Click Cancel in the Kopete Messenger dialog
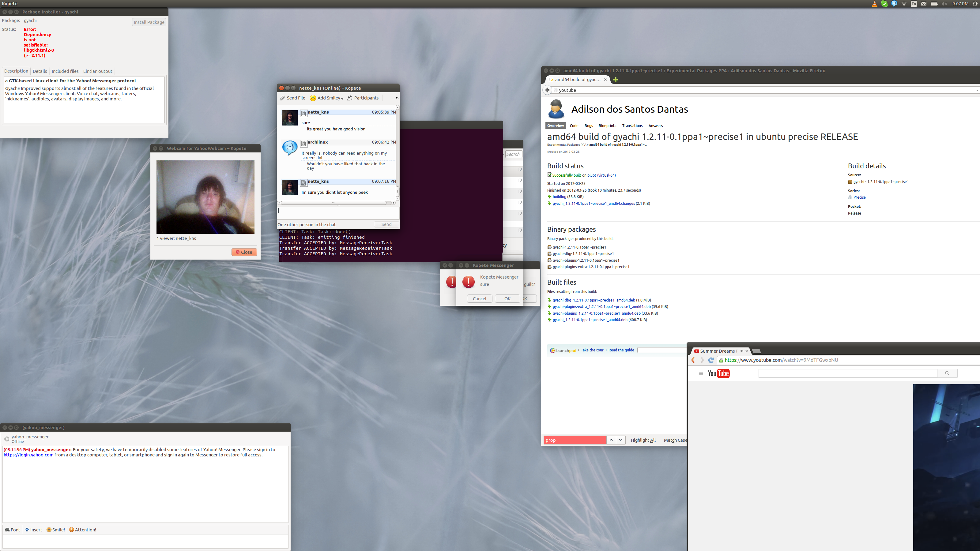Image resolution: width=980 pixels, height=551 pixels. coord(479,298)
